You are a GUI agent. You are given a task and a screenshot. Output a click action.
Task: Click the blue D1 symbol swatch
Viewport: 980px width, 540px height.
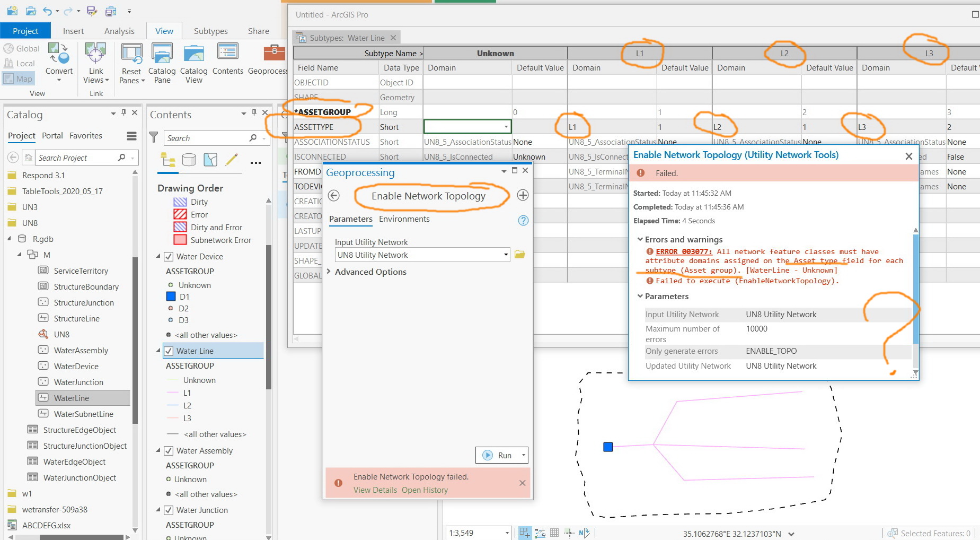pyautogui.click(x=171, y=297)
